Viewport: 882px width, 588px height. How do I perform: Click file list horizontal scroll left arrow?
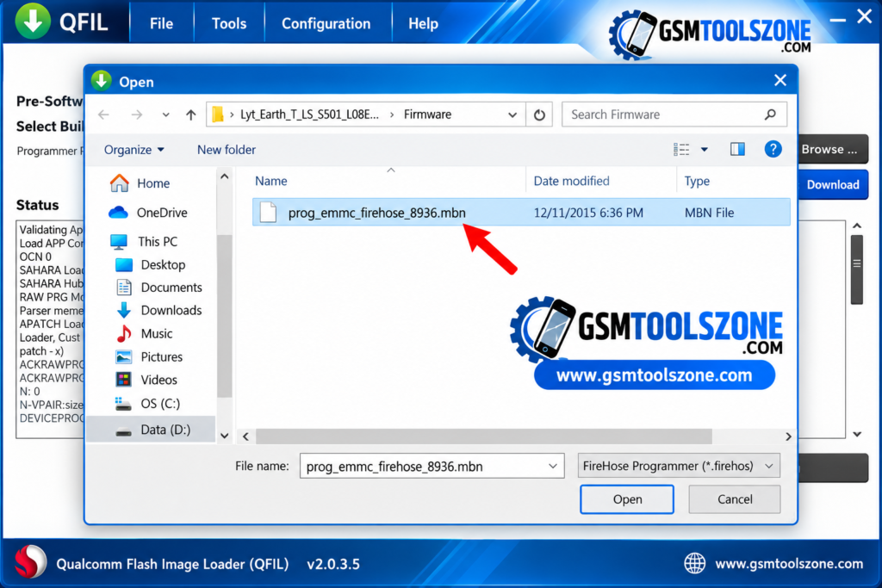point(245,436)
